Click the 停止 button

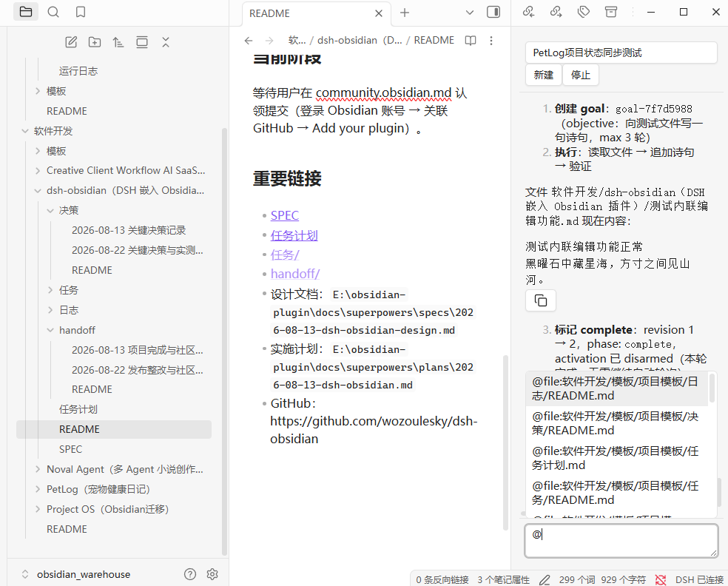tap(581, 75)
